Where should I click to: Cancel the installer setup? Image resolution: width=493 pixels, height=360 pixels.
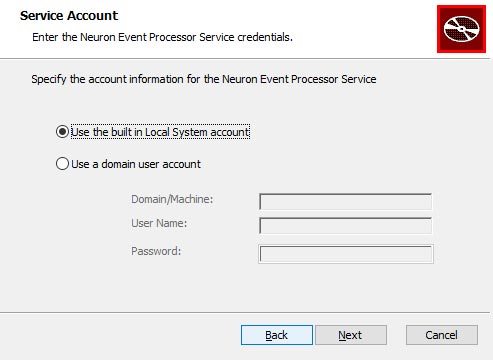click(x=442, y=335)
